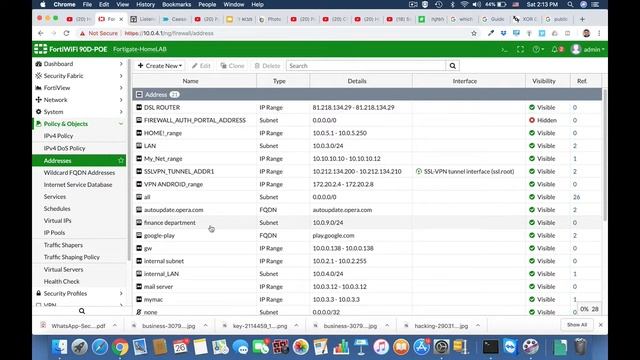Open the CLI console icon in FortiGate header
Image resolution: width=640 pixels, height=360 pixels.
pos(504,49)
